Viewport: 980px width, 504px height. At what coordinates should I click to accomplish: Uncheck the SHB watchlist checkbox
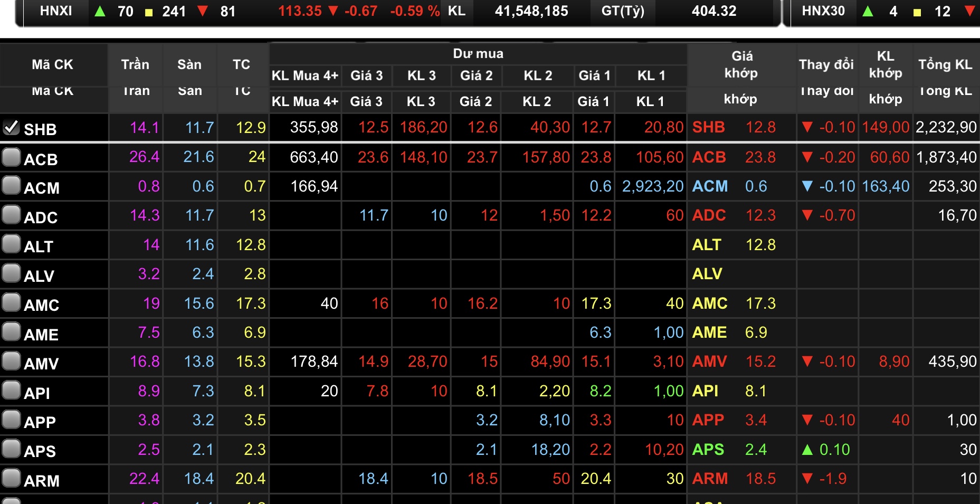pos(11,127)
